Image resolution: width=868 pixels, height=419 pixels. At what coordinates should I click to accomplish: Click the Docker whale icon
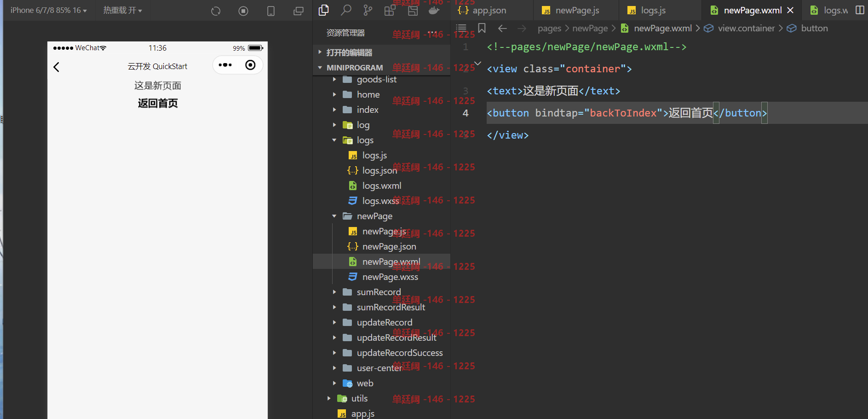(x=434, y=10)
